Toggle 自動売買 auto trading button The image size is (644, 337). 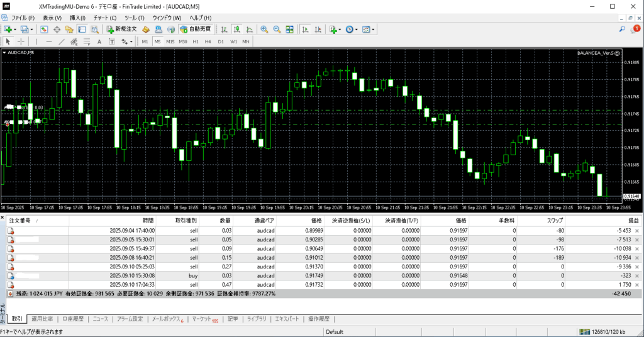click(196, 29)
